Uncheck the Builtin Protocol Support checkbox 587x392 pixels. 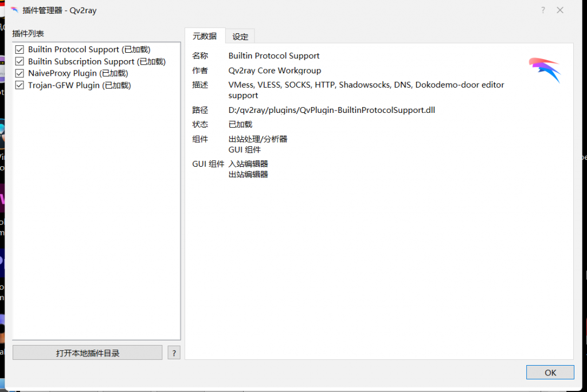19,50
